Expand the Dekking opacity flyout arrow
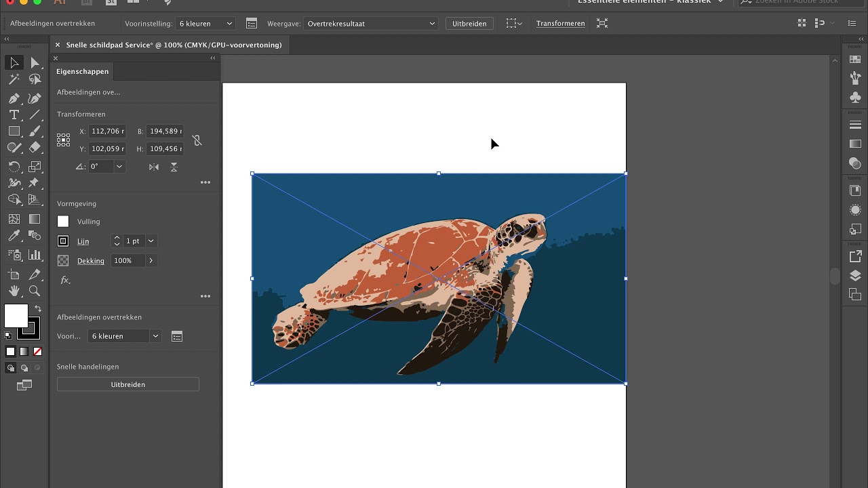Image resolution: width=868 pixels, height=488 pixels. (x=151, y=261)
